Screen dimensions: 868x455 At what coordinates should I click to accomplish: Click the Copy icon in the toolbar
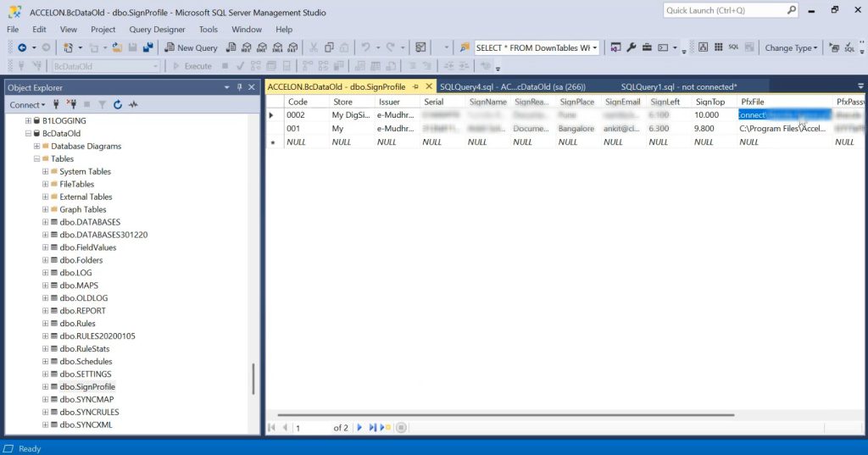coord(329,47)
